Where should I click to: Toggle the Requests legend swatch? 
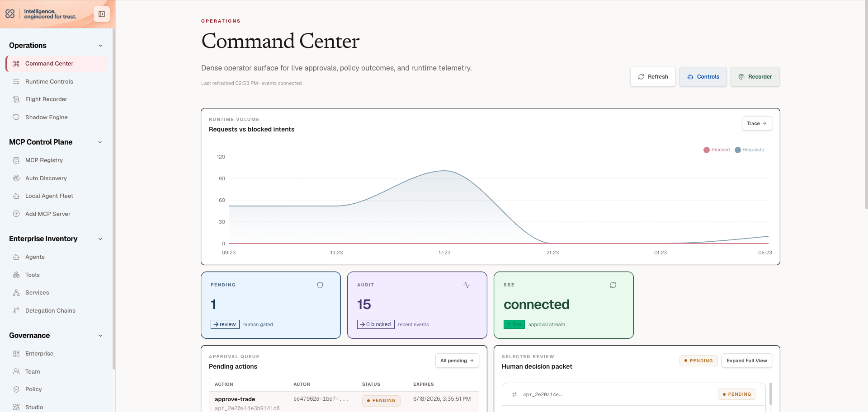click(738, 150)
